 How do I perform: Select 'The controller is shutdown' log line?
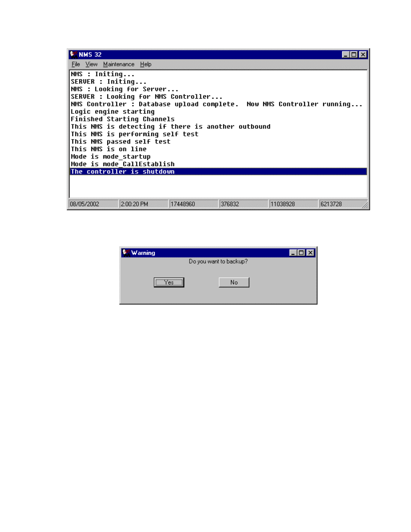tap(123, 171)
